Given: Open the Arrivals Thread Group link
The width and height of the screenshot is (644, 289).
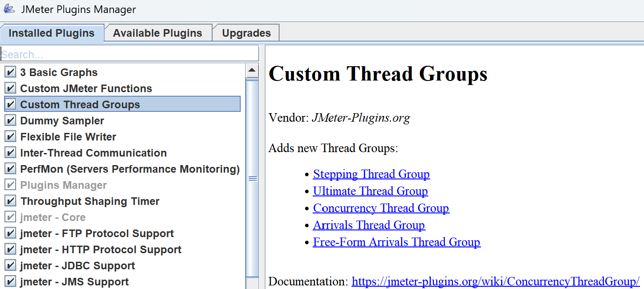Looking at the screenshot, I should coord(369,225).
